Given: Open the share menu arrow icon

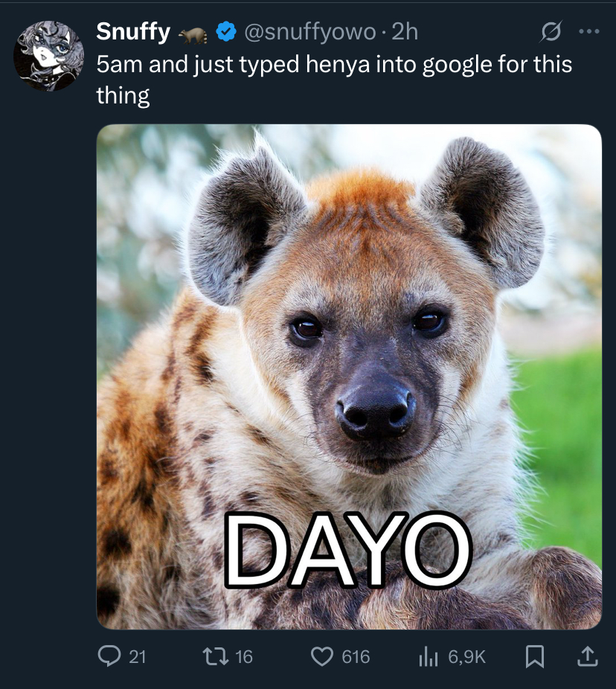Looking at the screenshot, I should pyautogui.click(x=587, y=656).
